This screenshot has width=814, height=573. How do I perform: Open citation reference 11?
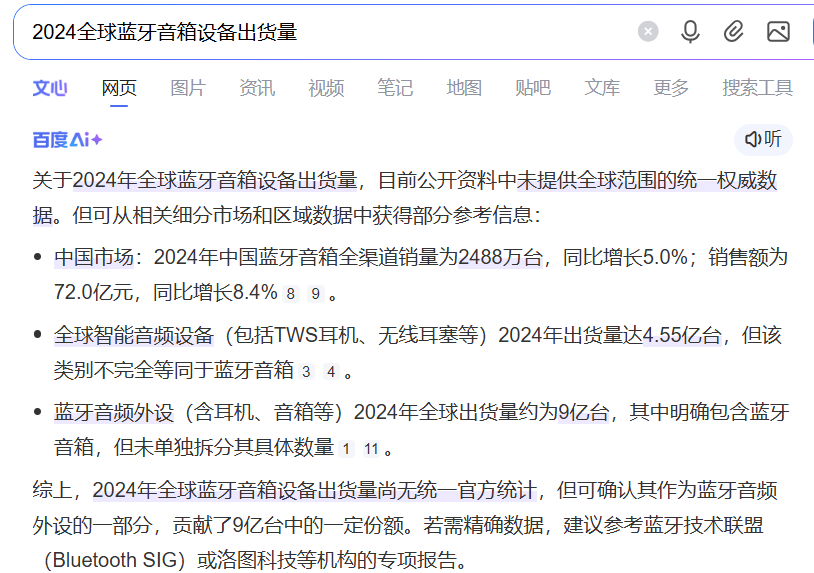pos(371,449)
